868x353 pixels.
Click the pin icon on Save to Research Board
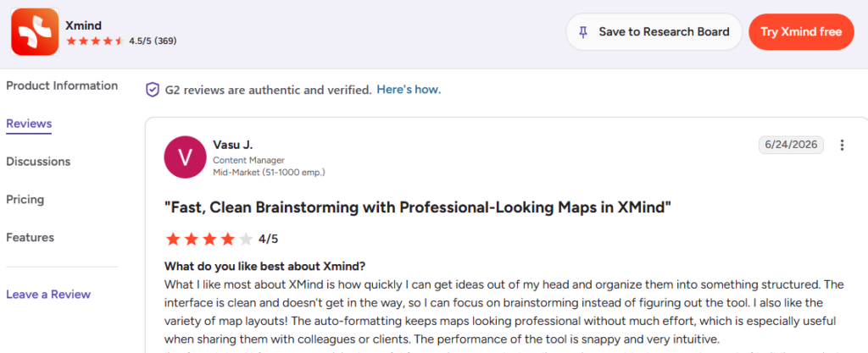(x=583, y=32)
